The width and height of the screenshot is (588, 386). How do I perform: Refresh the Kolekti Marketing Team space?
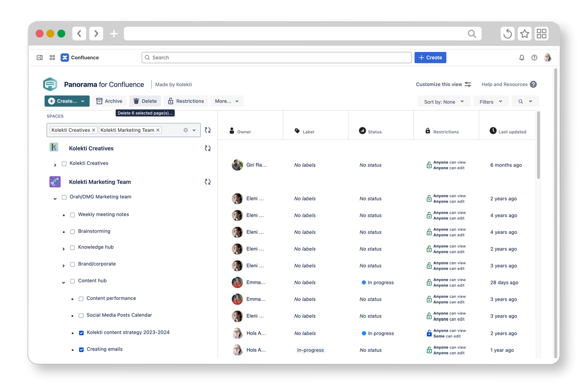point(207,182)
